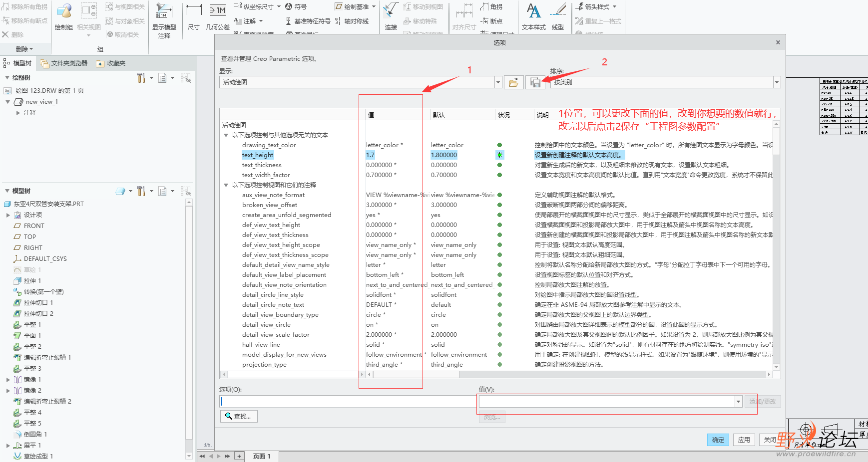Screen dimensions: 868x462
Task: Click the 应用 apply button
Action: [744, 440]
